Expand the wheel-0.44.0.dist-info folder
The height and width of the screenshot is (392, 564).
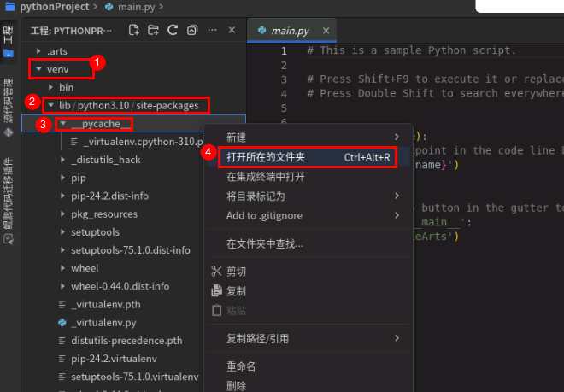63,286
